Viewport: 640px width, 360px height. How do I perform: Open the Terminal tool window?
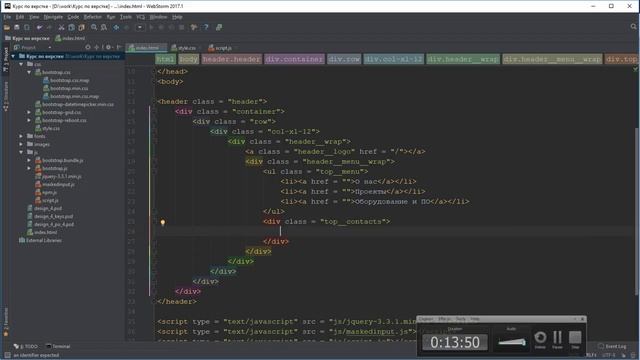click(x=58, y=347)
